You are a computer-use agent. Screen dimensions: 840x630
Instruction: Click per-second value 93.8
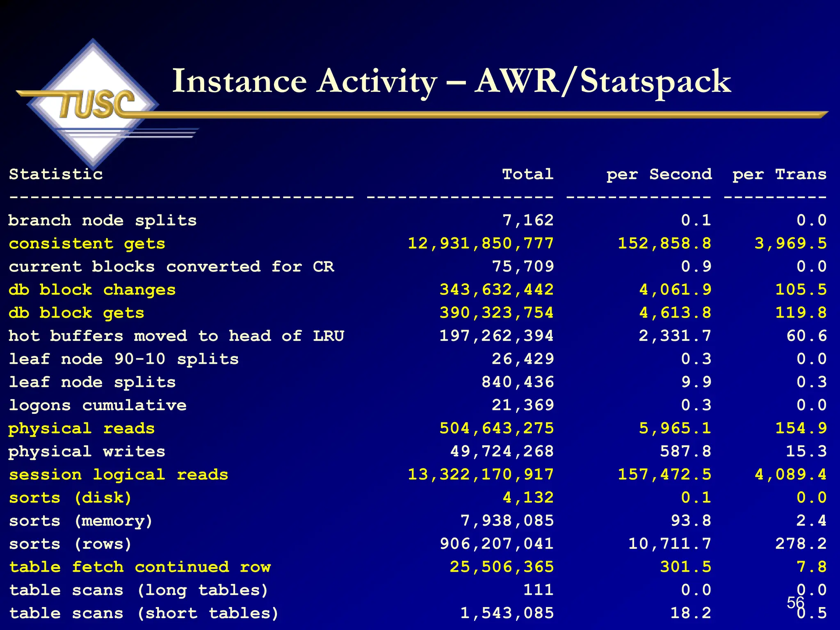point(691,521)
